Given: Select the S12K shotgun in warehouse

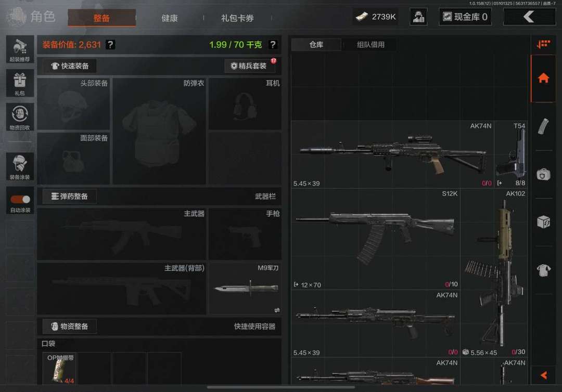Looking at the screenshot, I should point(375,239).
